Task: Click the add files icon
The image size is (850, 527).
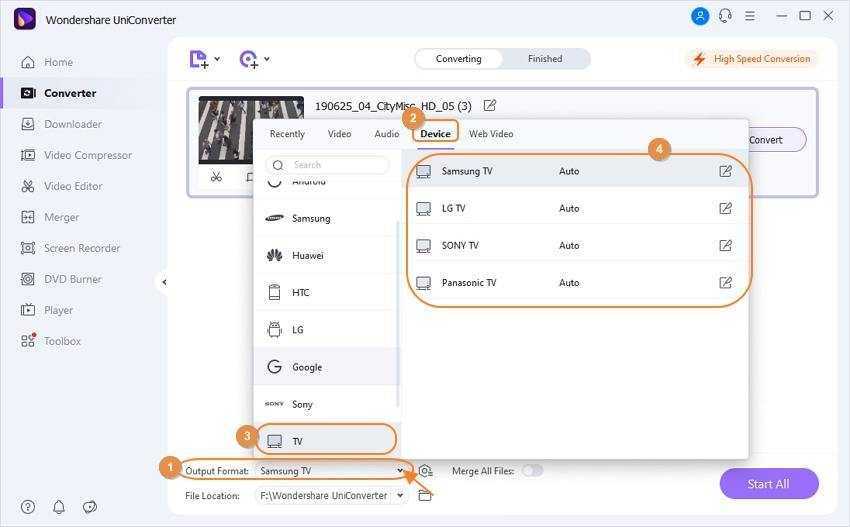Action: click(x=198, y=59)
